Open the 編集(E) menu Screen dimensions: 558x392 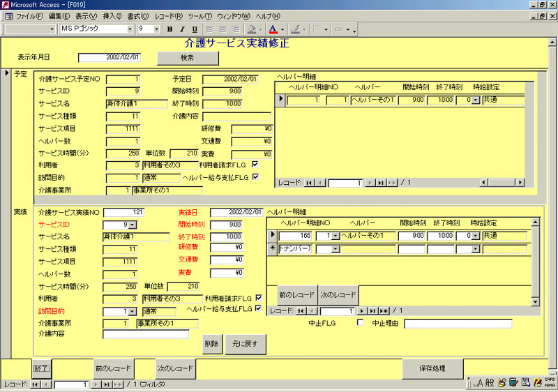pyautogui.click(x=59, y=16)
